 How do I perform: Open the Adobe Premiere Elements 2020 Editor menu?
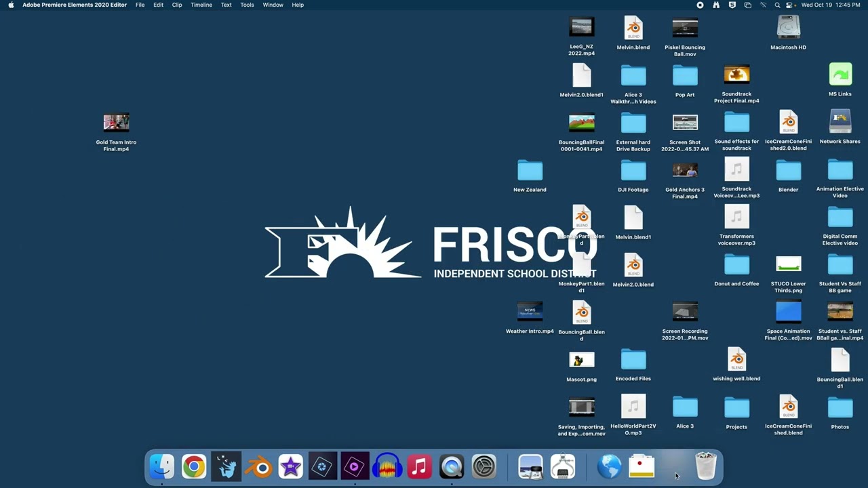point(75,5)
